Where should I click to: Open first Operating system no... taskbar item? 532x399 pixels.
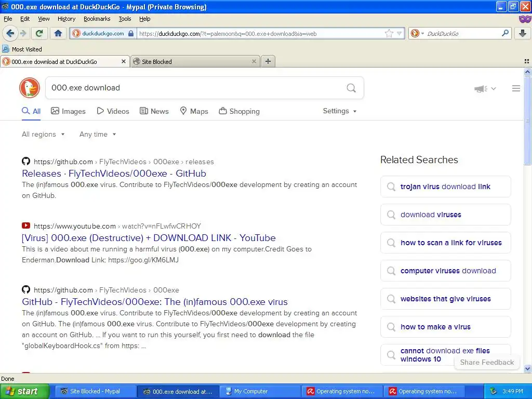[342, 391]
